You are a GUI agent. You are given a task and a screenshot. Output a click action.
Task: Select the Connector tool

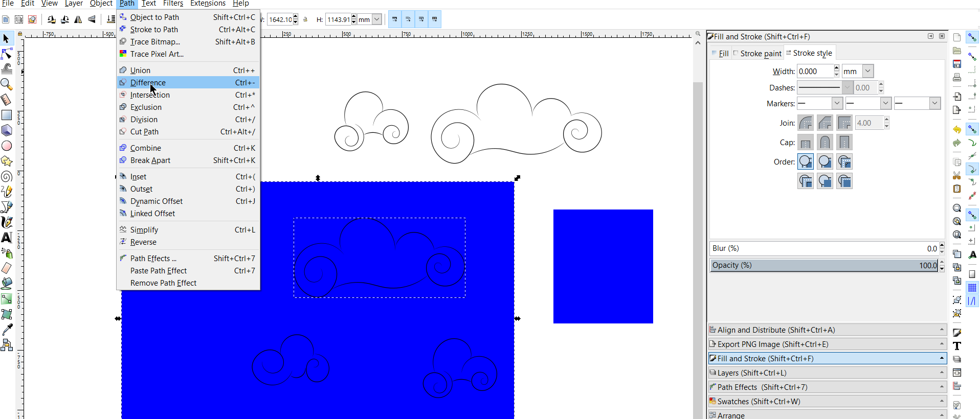click(6, 345)
